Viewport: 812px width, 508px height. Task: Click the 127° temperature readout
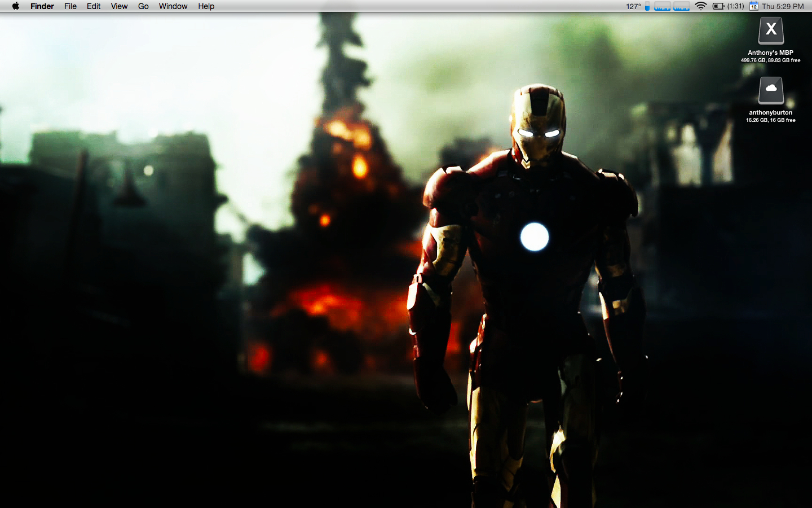(x=633, y=6)
